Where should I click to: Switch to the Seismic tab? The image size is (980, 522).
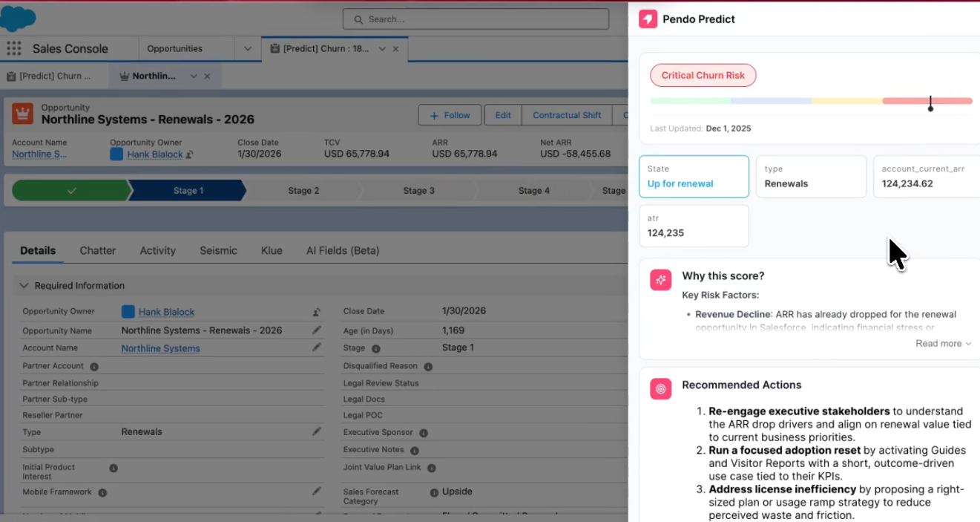218,251
